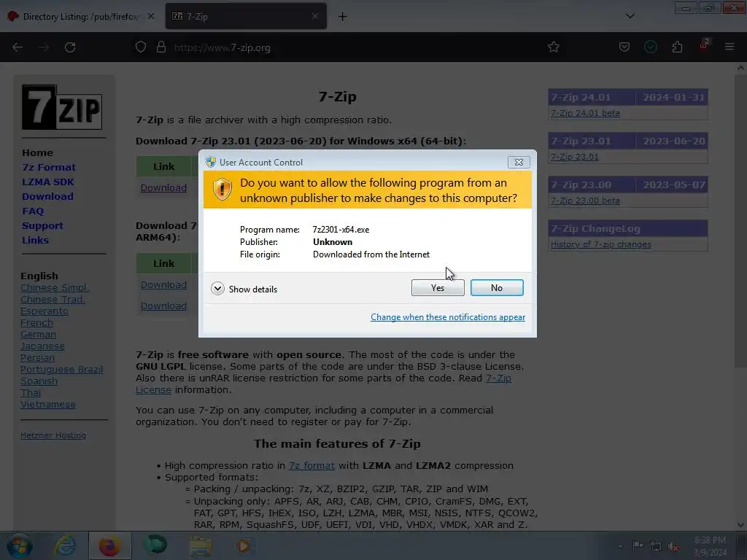
Task: Click network tray icon
Action: (x=656, y=547)
